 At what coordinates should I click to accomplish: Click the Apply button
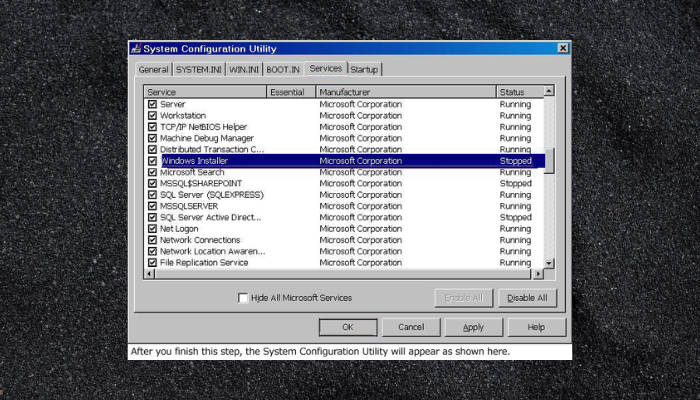click(474, 327)
